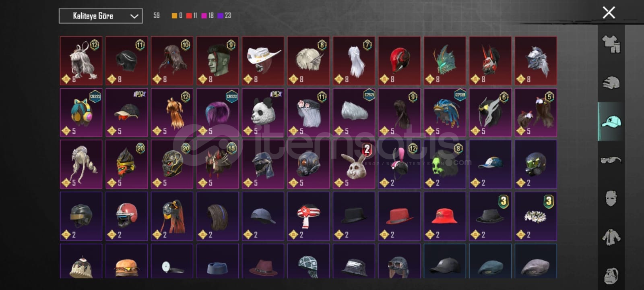The width and height of the screenshot is (644, 290).
Task: Expand the Kaliteye Göre sort dropdown
Action: point(101,16)
